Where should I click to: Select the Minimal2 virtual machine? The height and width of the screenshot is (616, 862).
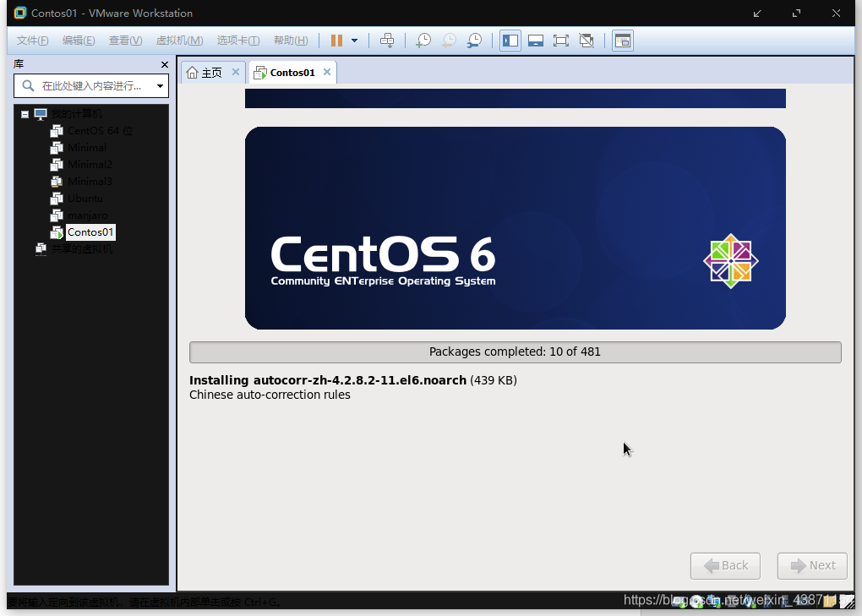90,165
